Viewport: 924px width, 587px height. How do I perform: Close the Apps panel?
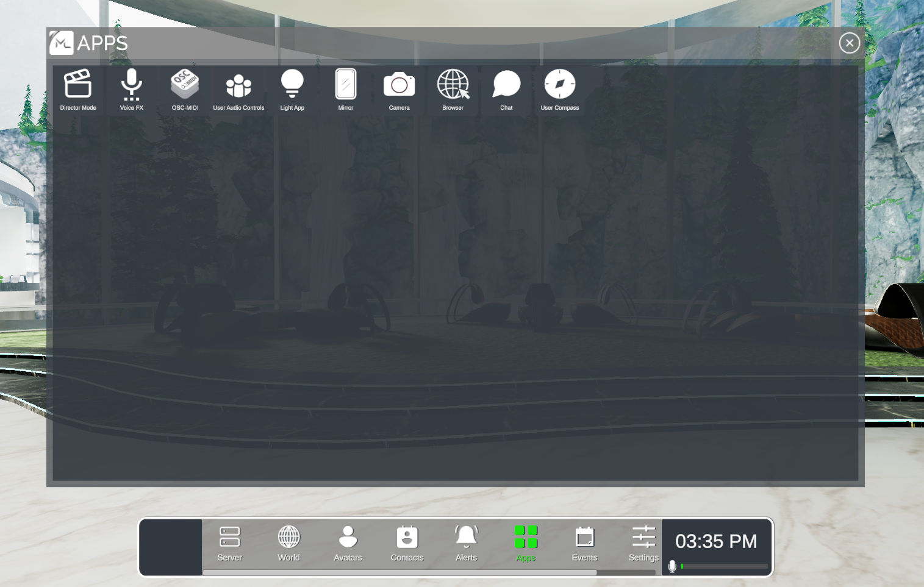(850, 43)
